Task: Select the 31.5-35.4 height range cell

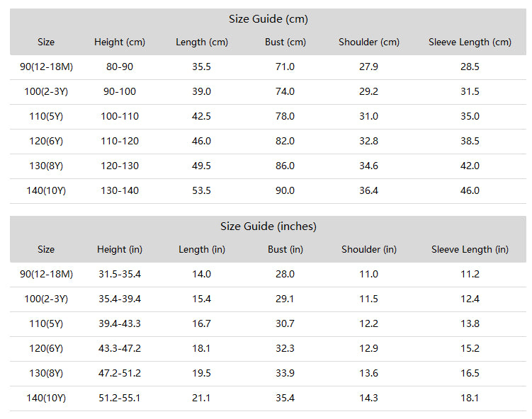Action: pyautogui.click(x=120, y=274)
